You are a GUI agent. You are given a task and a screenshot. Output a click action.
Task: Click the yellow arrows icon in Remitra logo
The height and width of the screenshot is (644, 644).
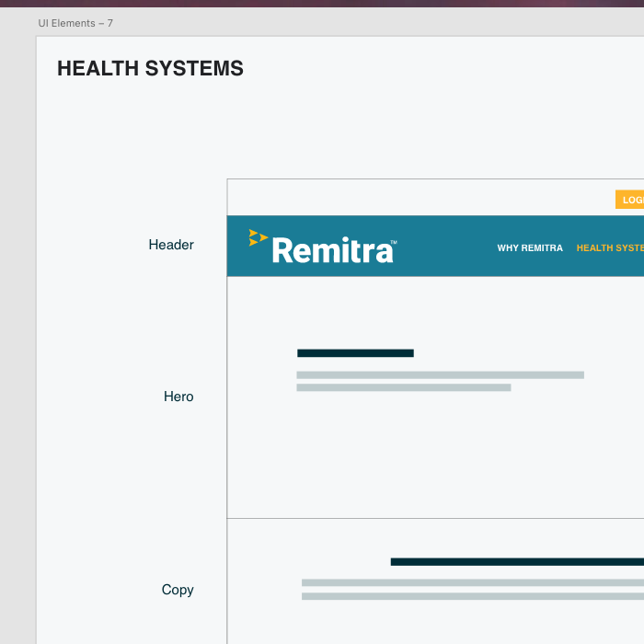[258, 237]
